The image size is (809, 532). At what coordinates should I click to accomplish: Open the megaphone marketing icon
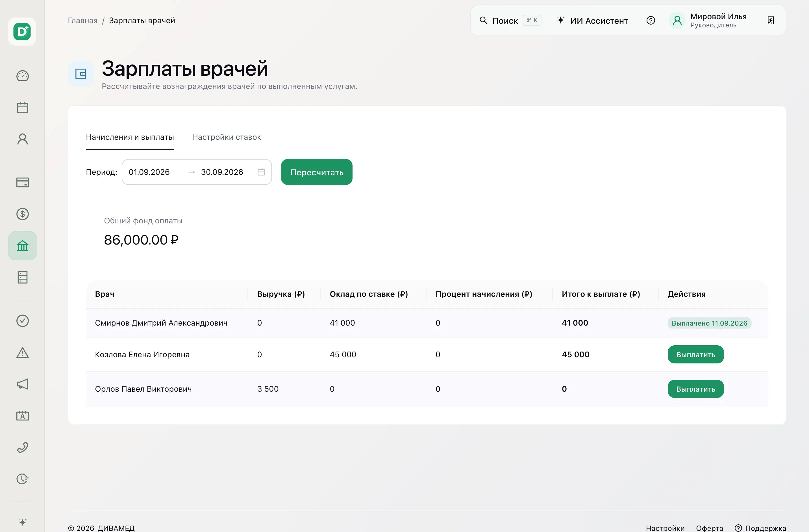click(x=22, y=384)
